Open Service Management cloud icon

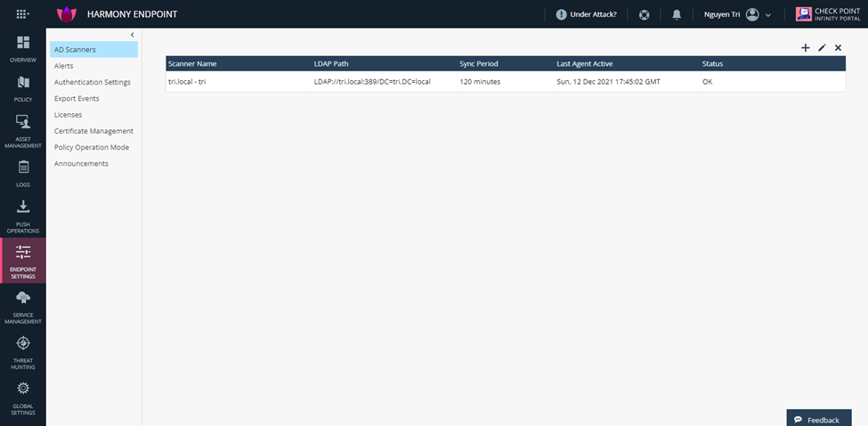pos(22,298)
